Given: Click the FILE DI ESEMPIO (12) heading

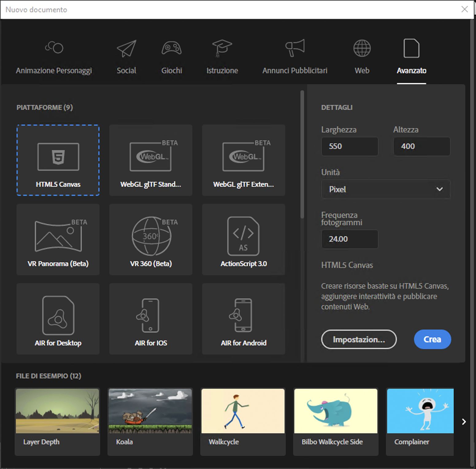Looking at the screenshot, I should (x=48, y=376).
